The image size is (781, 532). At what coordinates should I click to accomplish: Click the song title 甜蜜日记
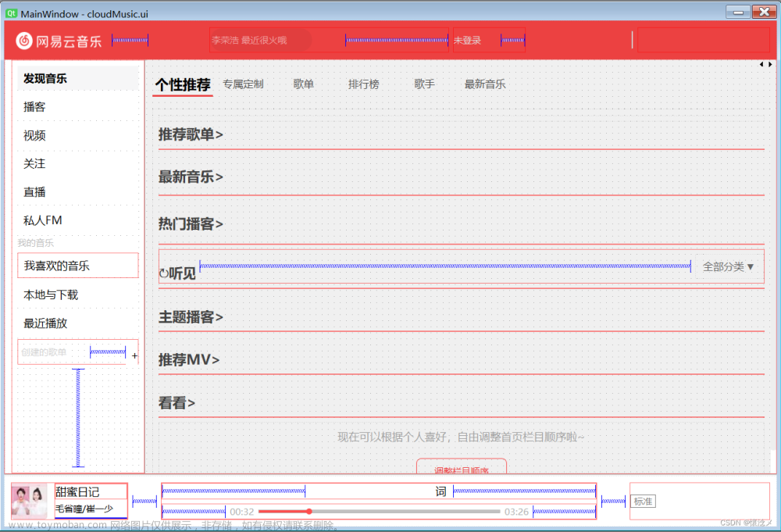[x=77, y=492]
